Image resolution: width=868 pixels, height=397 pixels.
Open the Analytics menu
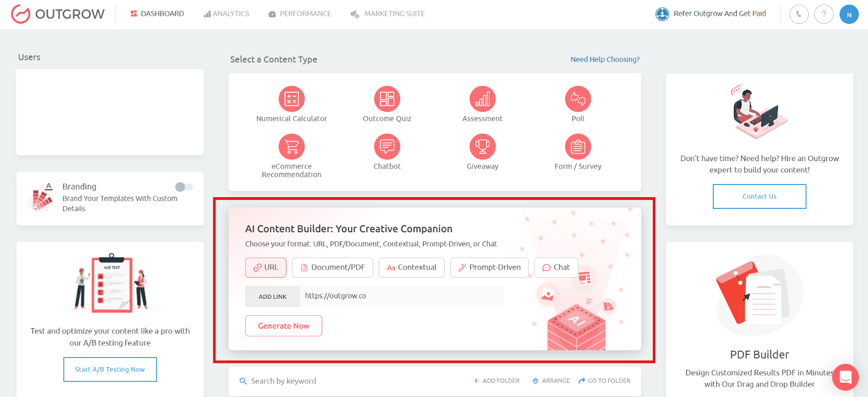(x=226, y=14)
